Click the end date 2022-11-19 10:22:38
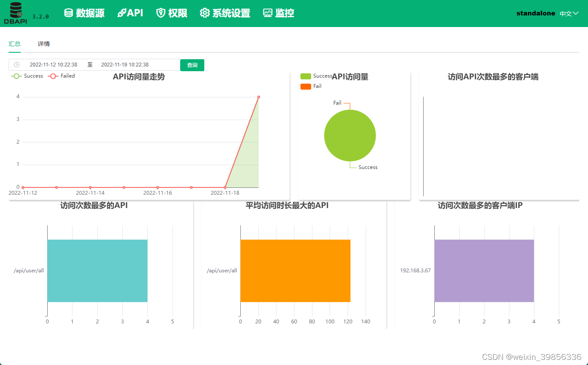The image size is (588, 365). pos(125,65)
